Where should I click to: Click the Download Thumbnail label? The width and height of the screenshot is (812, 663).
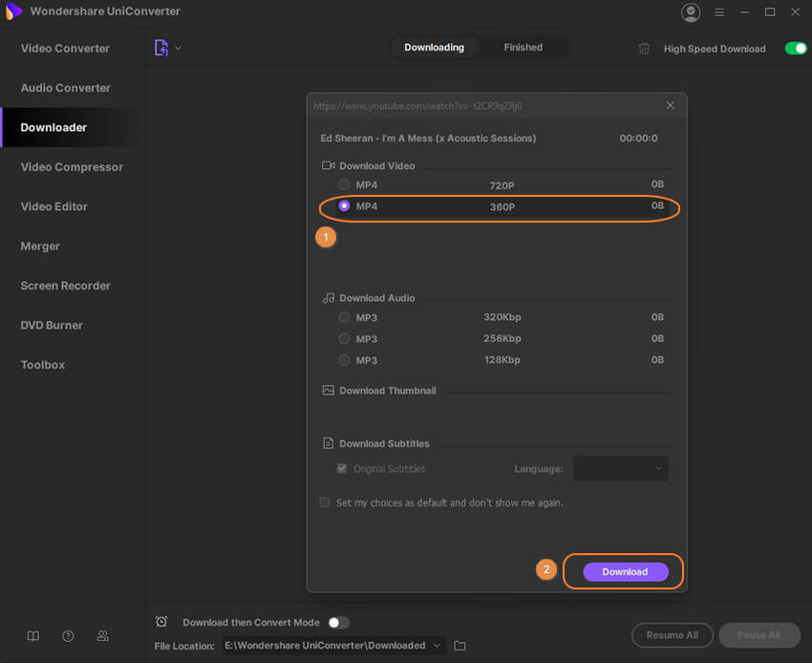point(387,391)
